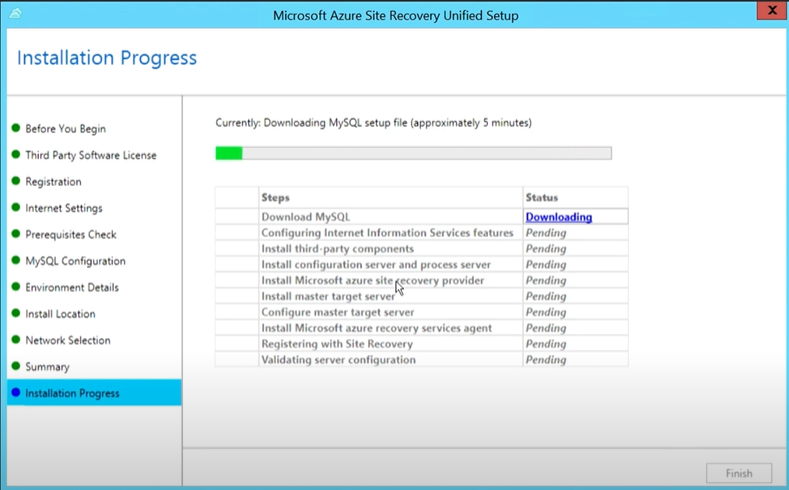Click Pending status for Registering with Site Recovery

tap(546, 344)
